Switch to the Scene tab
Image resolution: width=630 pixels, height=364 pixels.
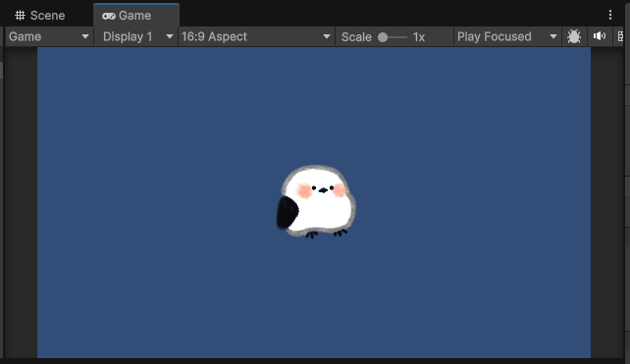[x=40, y=16]
